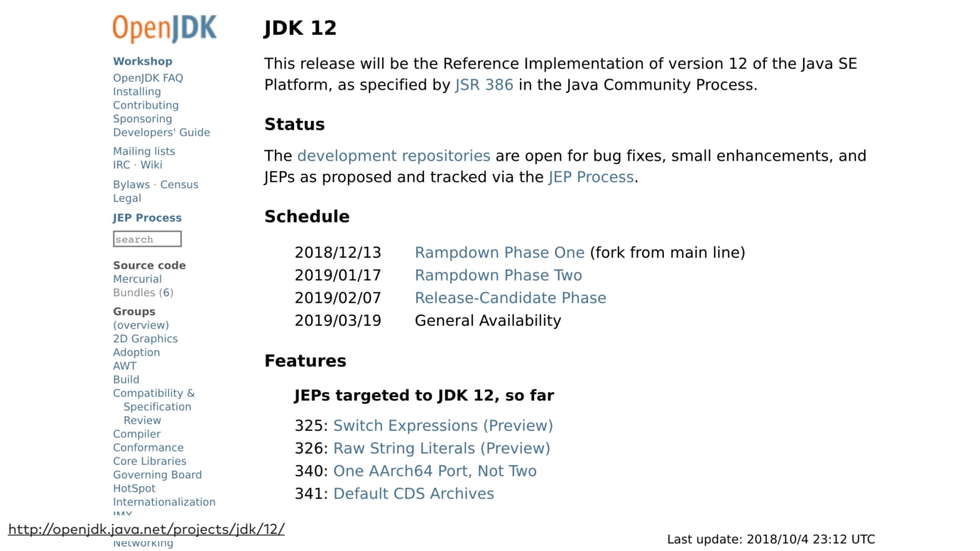This screenshot has height=551, width=980.
Task: Open the Mercurial source code link
Action: point(137,279)
